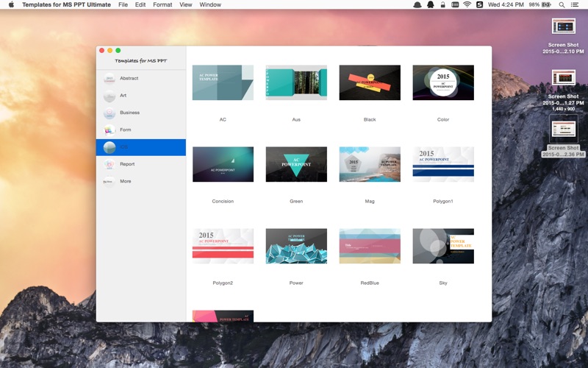Open the Polygon1 template thumbnail
Viewport: 588px width, 368px height.
point(443,164)
